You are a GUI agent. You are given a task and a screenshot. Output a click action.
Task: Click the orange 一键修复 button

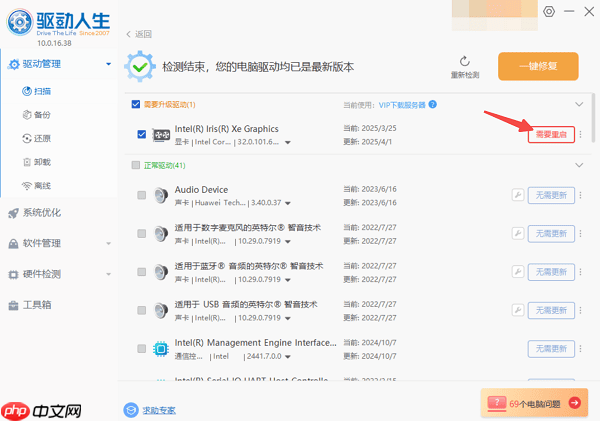(x=538, y=66)
